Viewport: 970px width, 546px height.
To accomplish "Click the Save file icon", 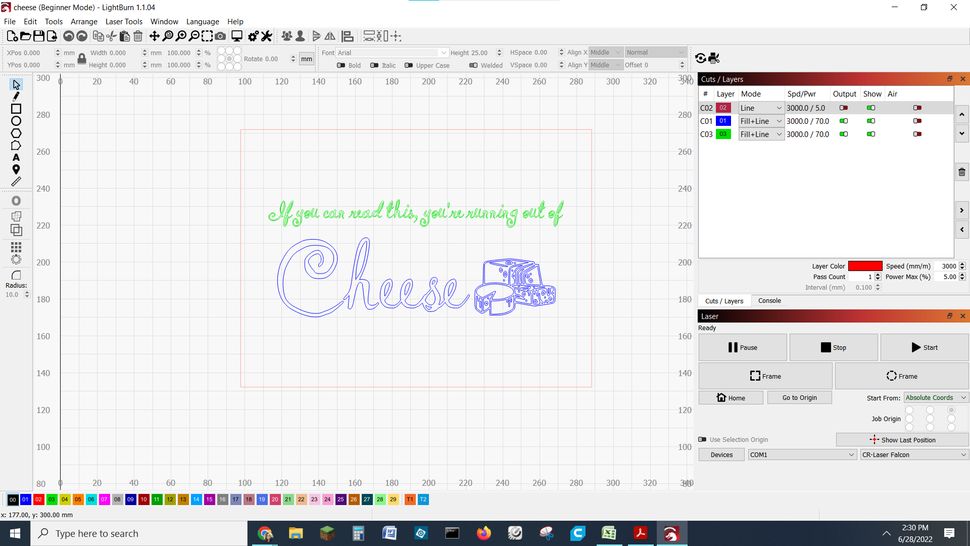I will 38,36.
